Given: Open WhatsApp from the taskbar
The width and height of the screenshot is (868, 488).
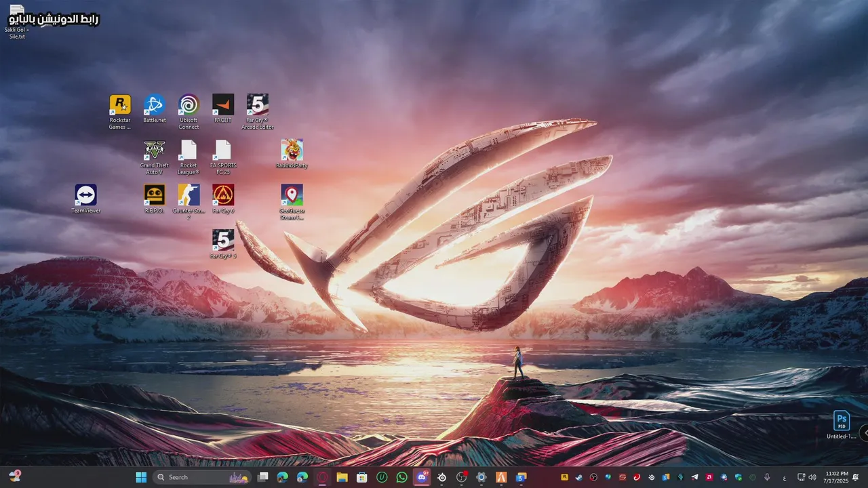Looking at the screenshot, I should tap(402, 477).
